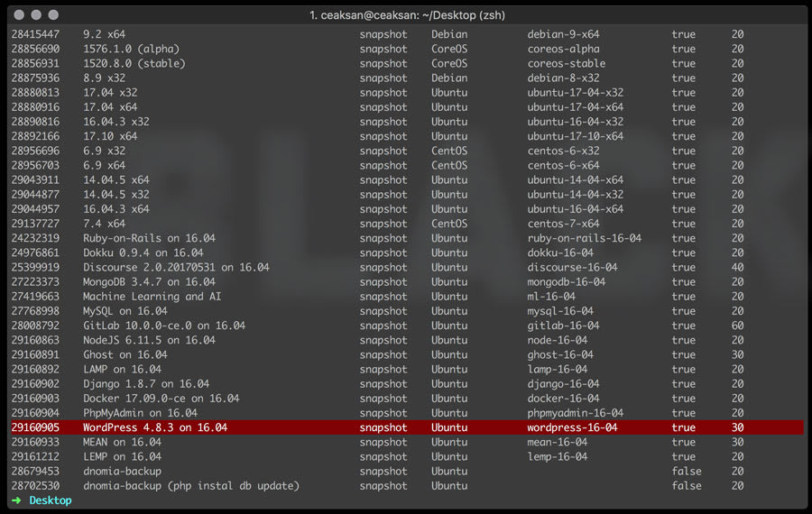Image resolution: width=812 pixels, height=514 pixels.
Task: Click 'snapshot' in the 29137727 row
Action: [x=383, y=224]
